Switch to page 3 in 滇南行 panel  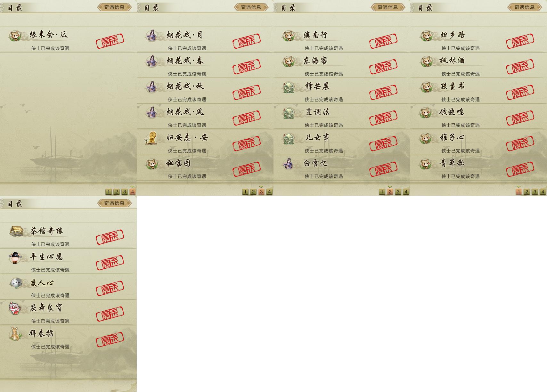[398, 192]
